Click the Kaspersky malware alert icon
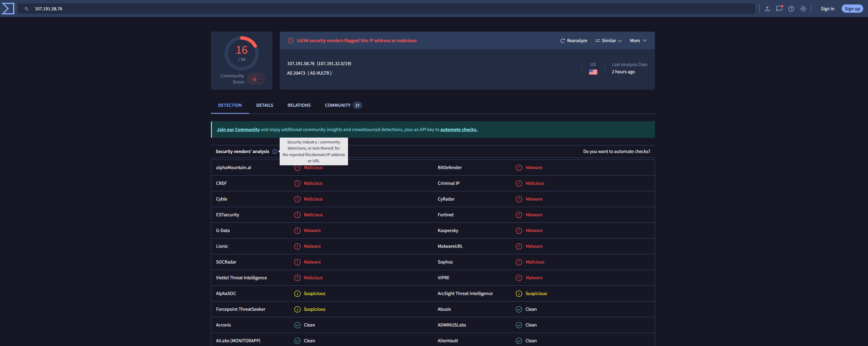Screen dimensions: 868x346 (519, 231)
